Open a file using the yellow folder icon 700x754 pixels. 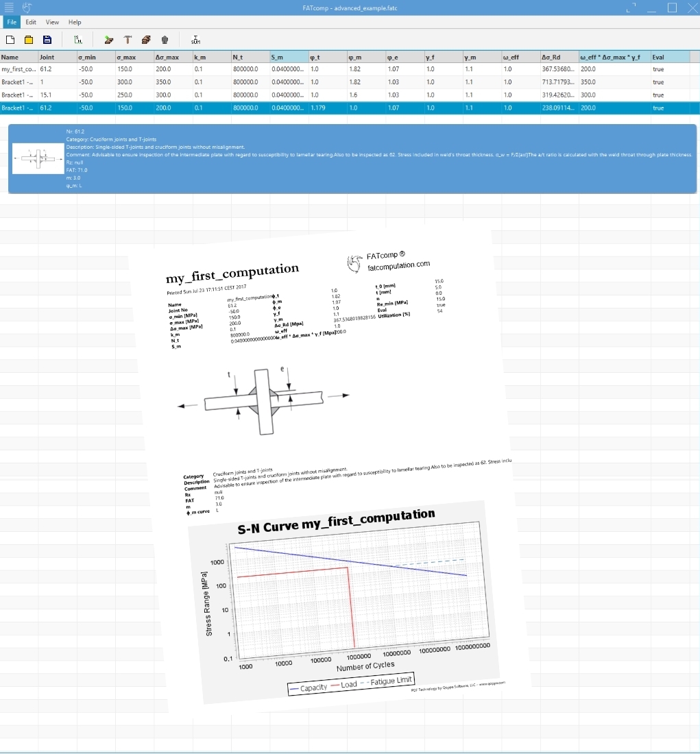tap(29, 40)
